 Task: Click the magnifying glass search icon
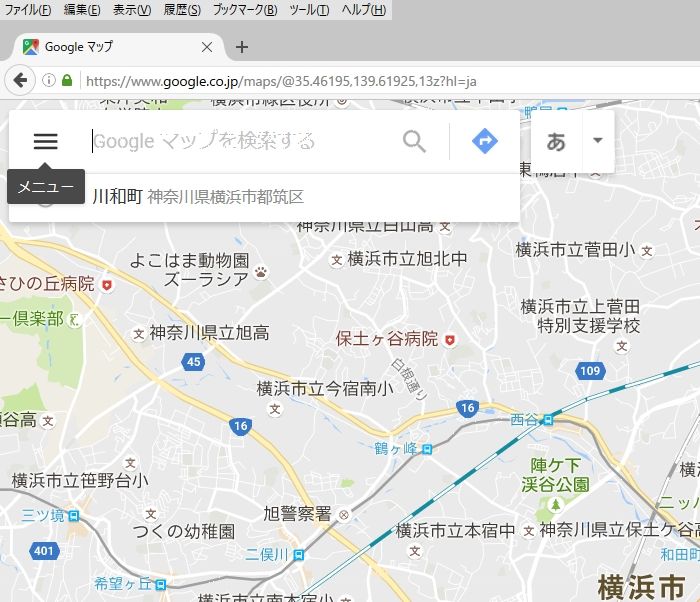coord(414,142)
